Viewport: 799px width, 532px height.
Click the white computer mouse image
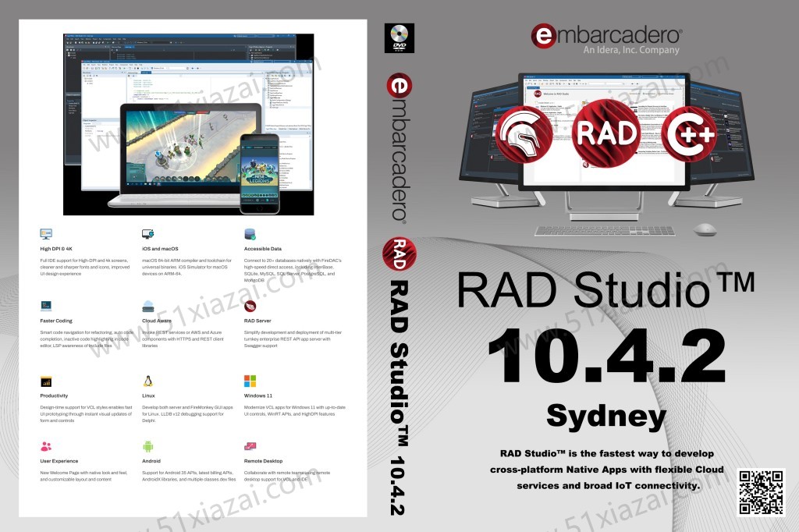pos(705,229)
